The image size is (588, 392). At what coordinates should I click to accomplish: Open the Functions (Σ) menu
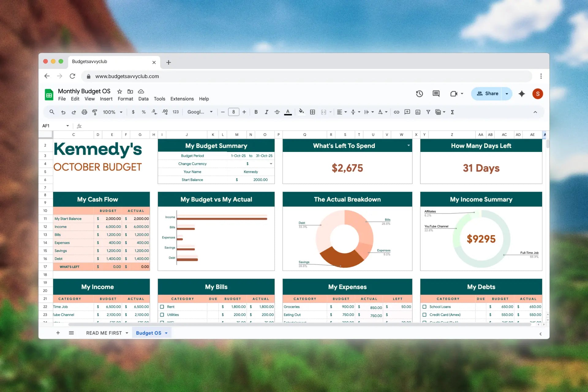(x=452, y=112)
